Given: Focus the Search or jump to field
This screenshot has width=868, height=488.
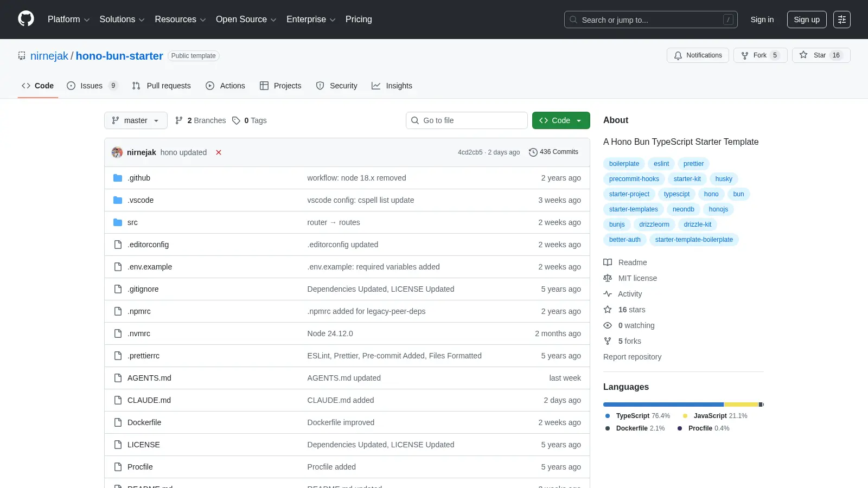Looking at the screenshot, I should (x=651, y=20).
